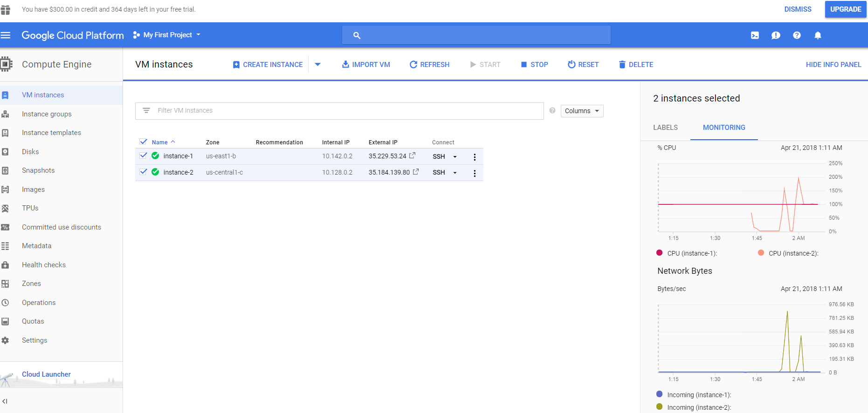868x413 pixels.
Task: Click the CPU (instance-2) legend color dot
Action: point(761,253)
